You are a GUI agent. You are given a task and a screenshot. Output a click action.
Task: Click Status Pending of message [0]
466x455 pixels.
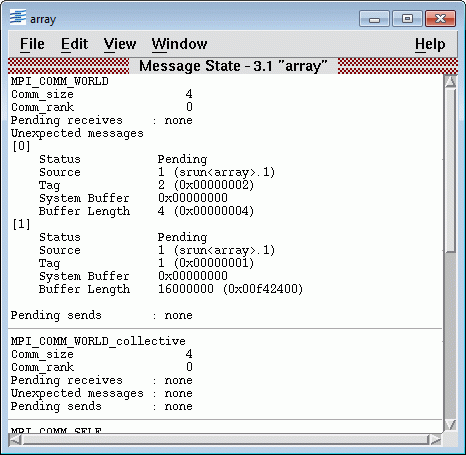(x=123, y=159)
